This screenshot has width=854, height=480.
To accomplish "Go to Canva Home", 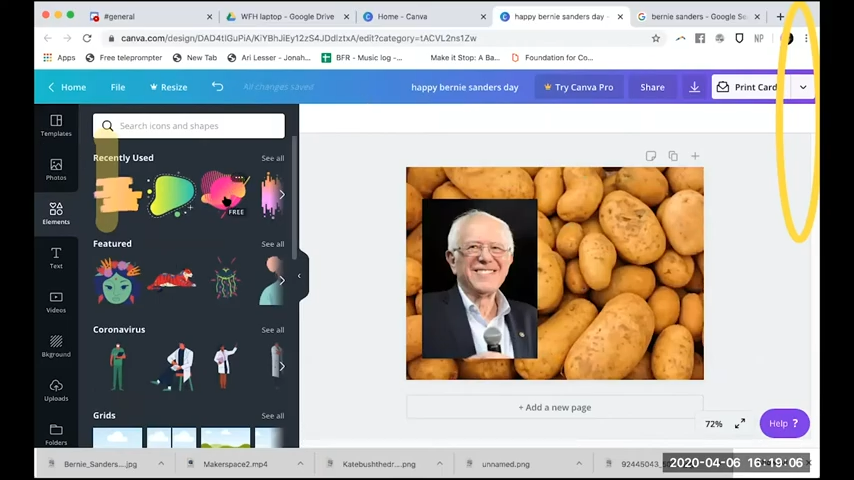I will point(67,87).
